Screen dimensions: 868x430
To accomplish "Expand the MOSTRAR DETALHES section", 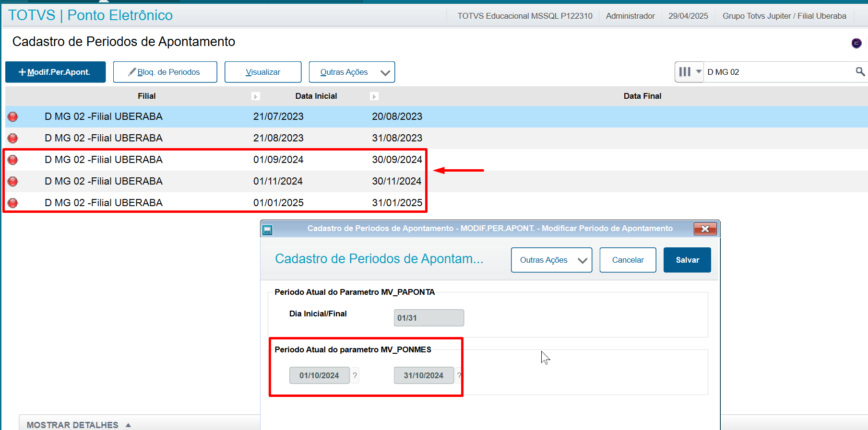I will 79,425.
